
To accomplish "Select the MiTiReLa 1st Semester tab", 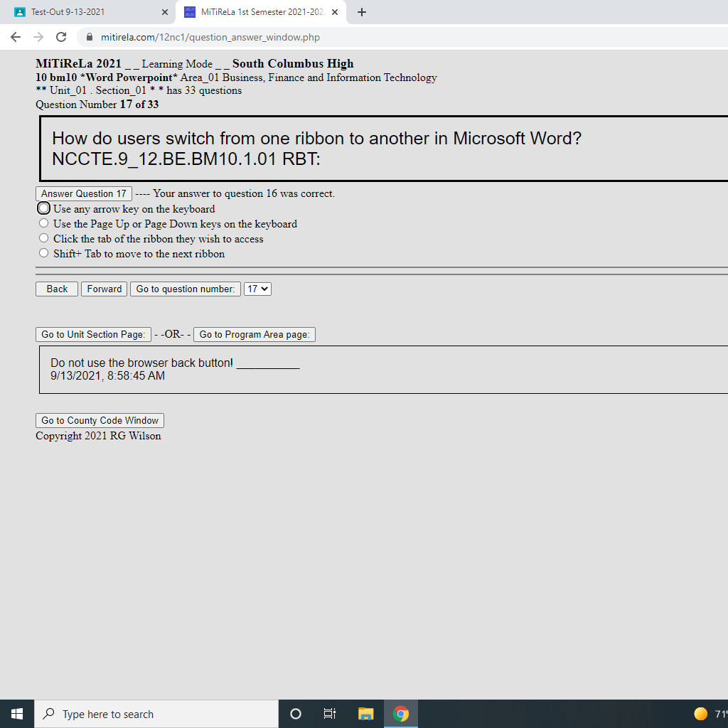I will 260,12.
